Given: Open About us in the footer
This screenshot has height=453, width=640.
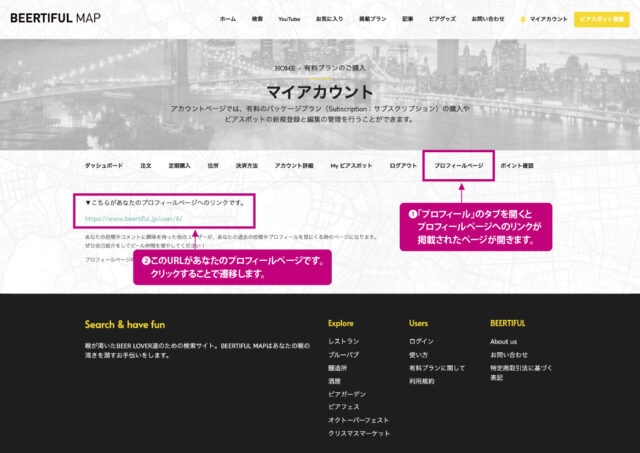Looking at the screenshot, I should pyautogui.click(x=503, y=342).
